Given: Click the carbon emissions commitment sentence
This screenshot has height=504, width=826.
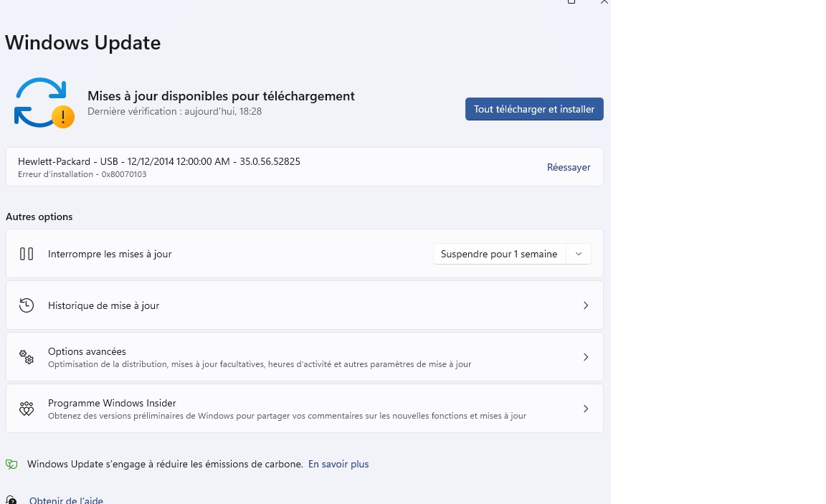Looking at the screenshot, I should (x=165, y=464).
